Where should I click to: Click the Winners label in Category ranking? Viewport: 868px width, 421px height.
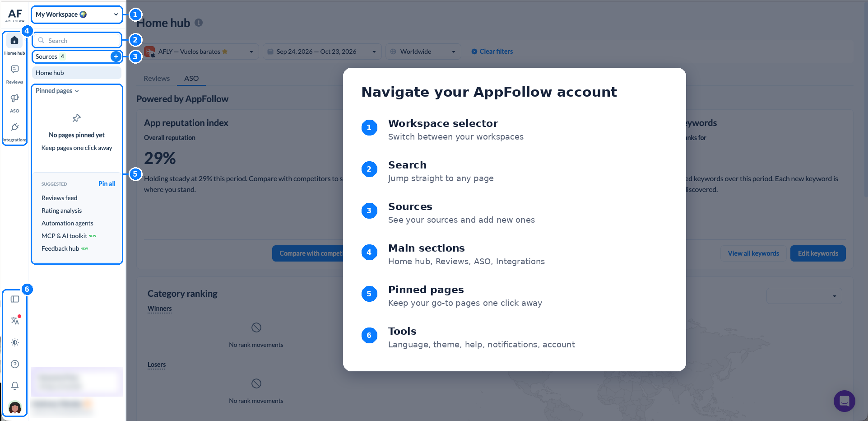click(160, 309)
